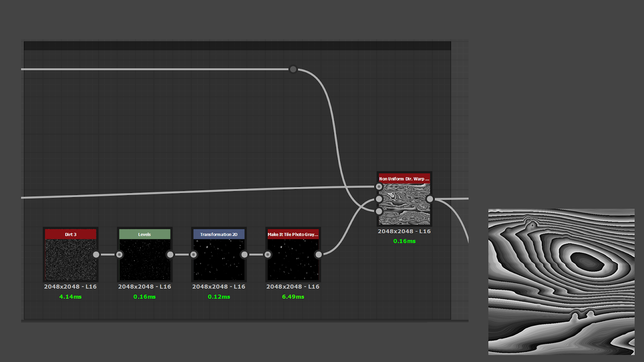Image resolution: width=644 pixels, height=362 pixels.
Task: Click the Levels node title bar
Action: [144, 234]
